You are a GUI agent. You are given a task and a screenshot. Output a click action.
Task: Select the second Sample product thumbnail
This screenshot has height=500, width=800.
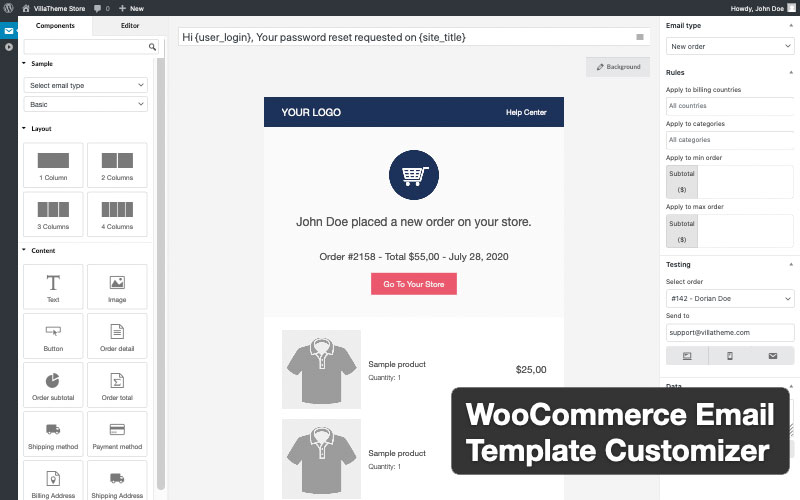point(321,459)
